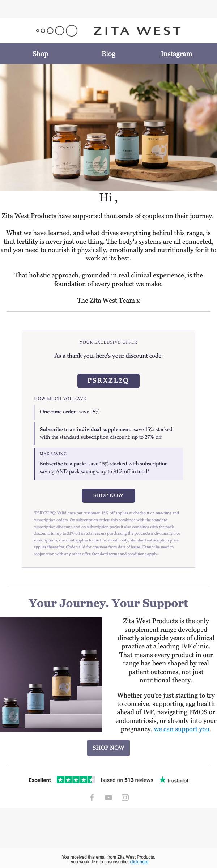
Task: Open the Blog navigation item
Action: click(x=109, y=54)
